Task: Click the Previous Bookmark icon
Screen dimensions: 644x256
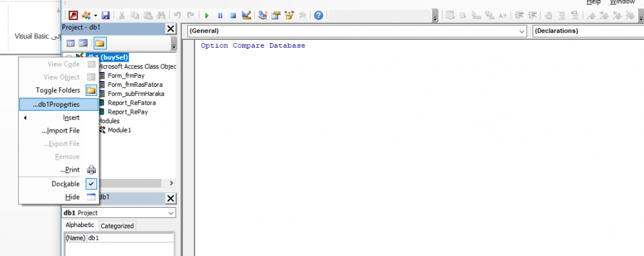Action: tap(617, 15)
